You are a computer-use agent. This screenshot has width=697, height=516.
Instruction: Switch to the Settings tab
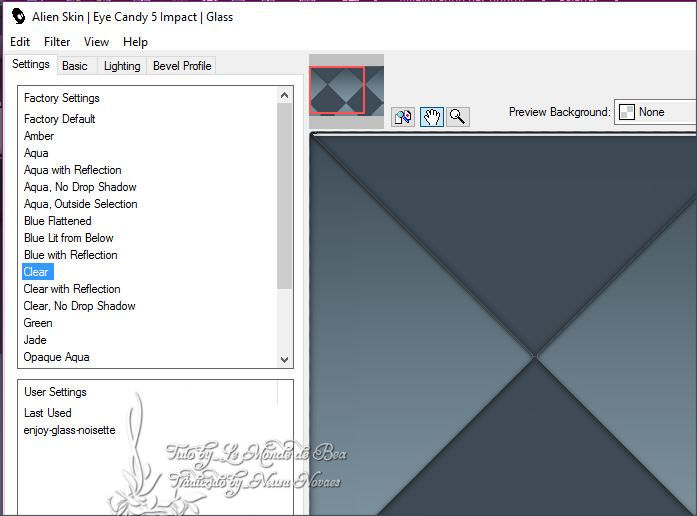coord(31,64)
